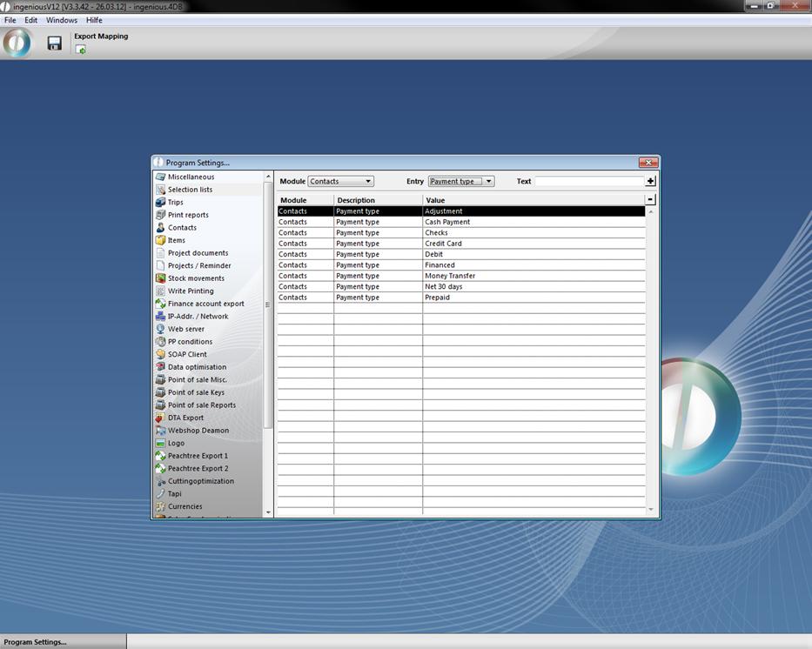Open the Stock movements settings
Viewport: 812px width, 649px height.
(196, 278)
